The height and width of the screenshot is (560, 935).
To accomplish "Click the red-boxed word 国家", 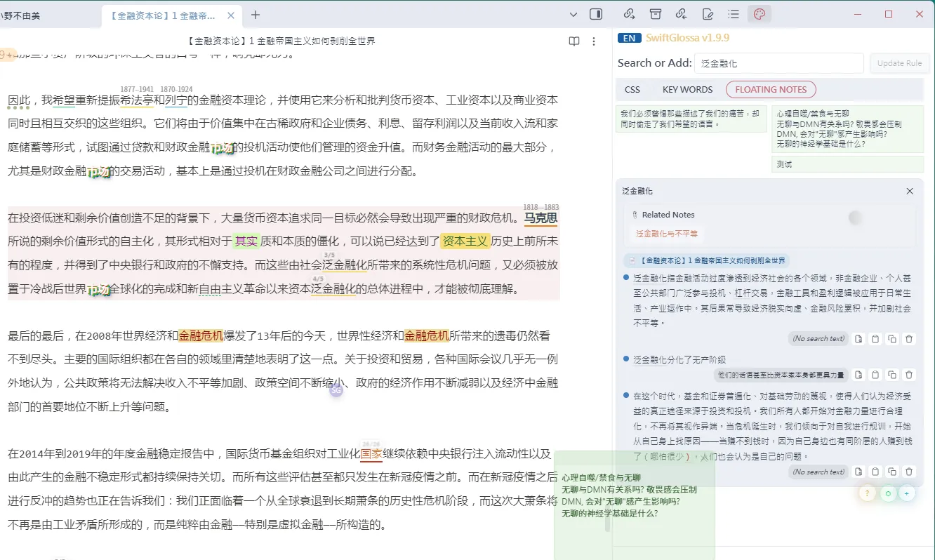I will coord(371,453).
